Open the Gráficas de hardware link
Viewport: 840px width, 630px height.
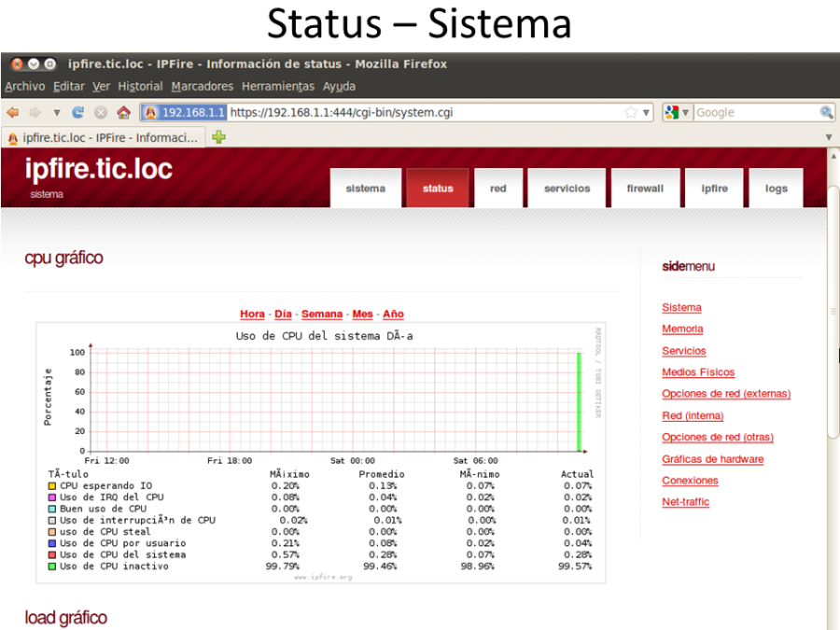[x=712, y=459]
